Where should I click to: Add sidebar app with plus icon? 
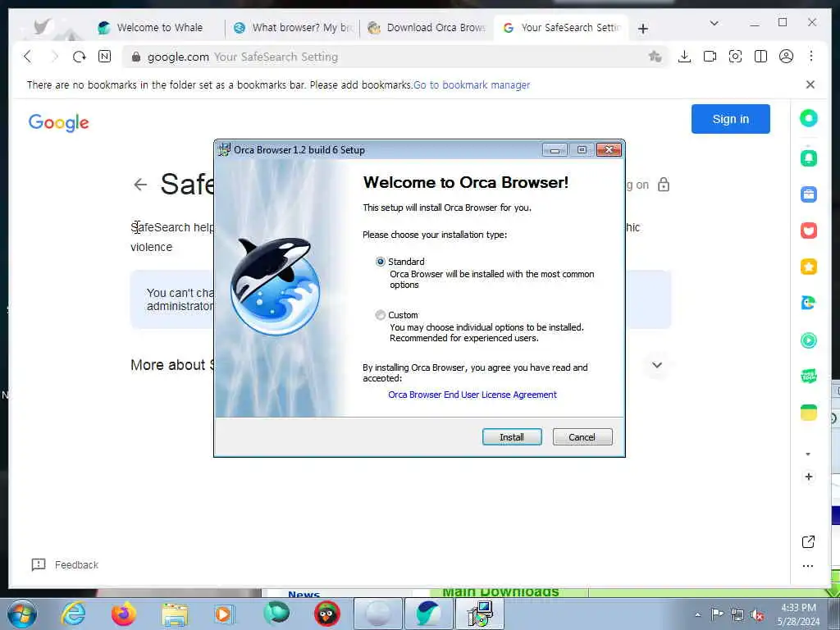(x=808, y=477)
